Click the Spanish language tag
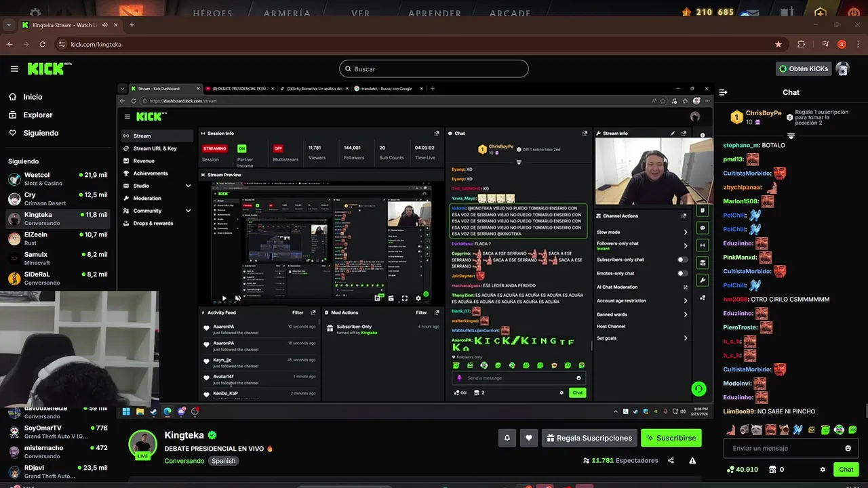Viewport: 868px width, 488px height. pyautogui.click(x=223, y=461)
